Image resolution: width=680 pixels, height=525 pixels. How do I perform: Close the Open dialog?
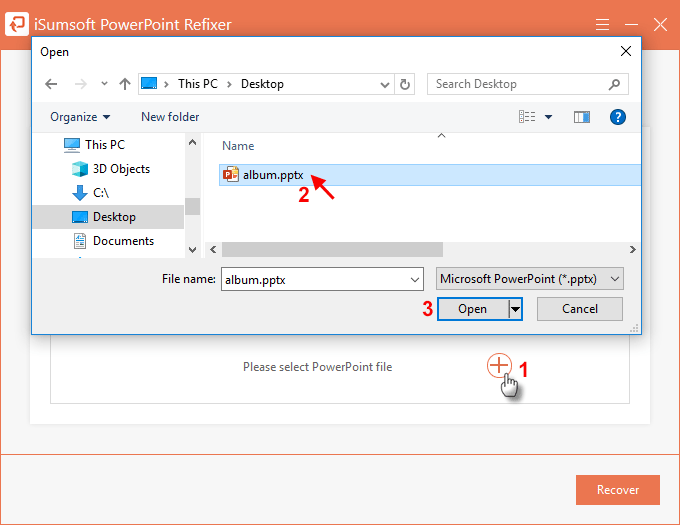[x=625, y=51]
